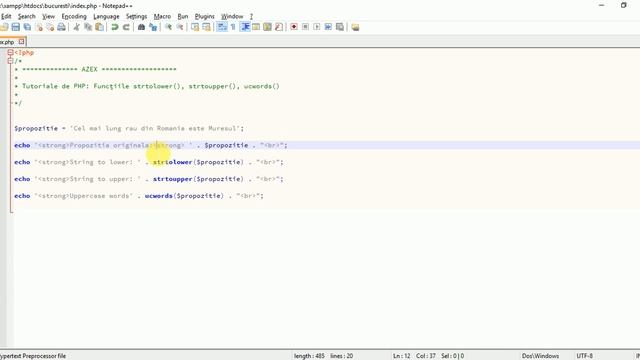
Task: Click the Save All toolbar icon
Action: coord(27,27)
